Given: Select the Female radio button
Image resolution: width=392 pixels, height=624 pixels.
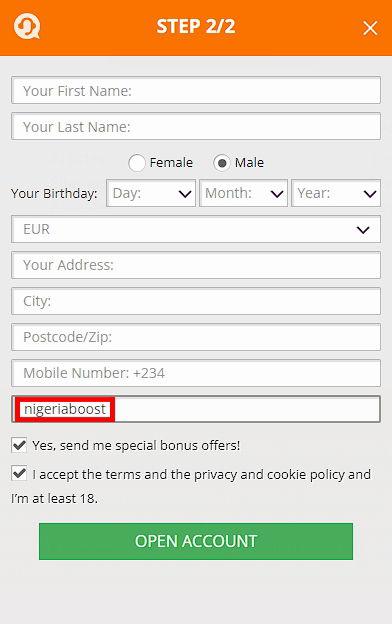Looking at the screenshot, I should coord(137,163).
